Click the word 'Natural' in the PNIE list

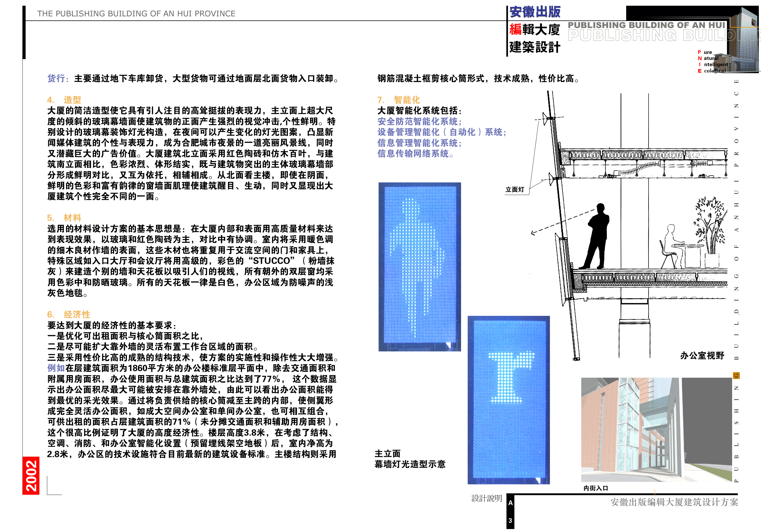(x=708, y=58)
